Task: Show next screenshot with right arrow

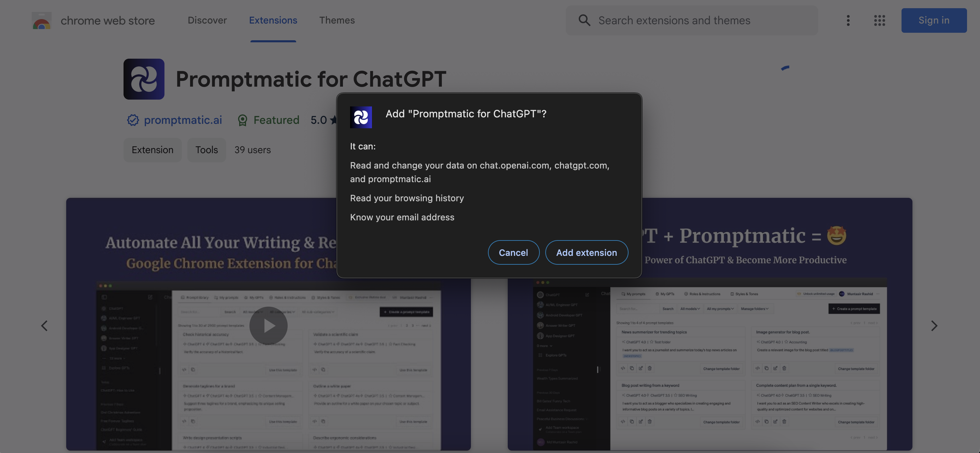Action: click(934, 325)
